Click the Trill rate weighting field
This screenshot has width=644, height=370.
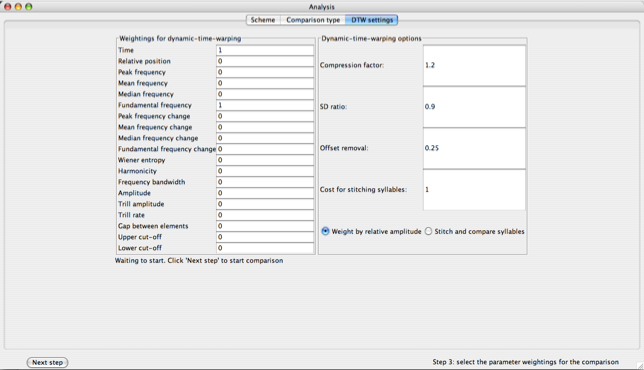click(265, 215)
